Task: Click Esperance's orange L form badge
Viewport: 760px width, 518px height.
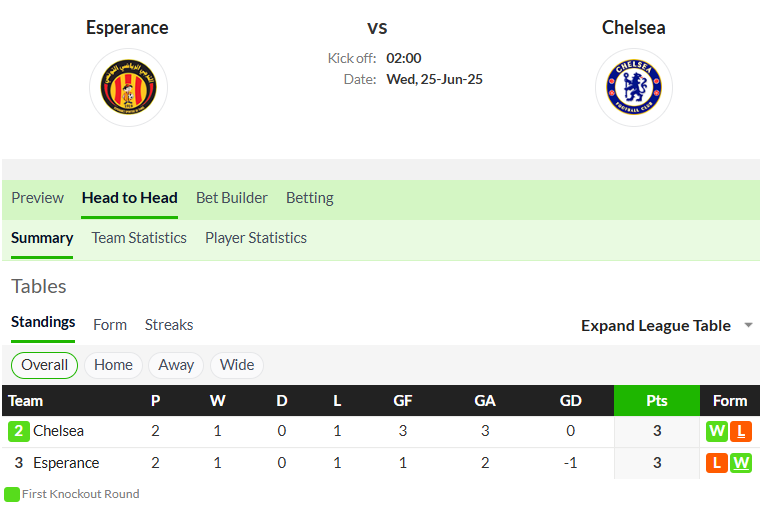Action: click(x=717, y=463)
